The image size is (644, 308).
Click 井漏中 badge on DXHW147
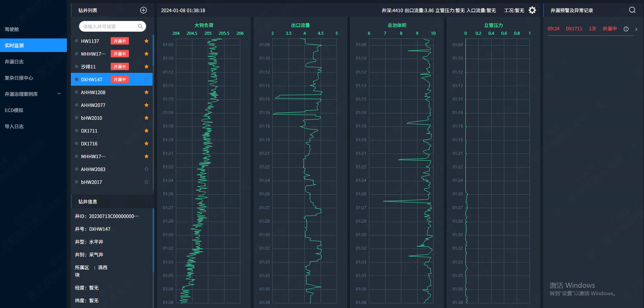click(x=120, y=79)
